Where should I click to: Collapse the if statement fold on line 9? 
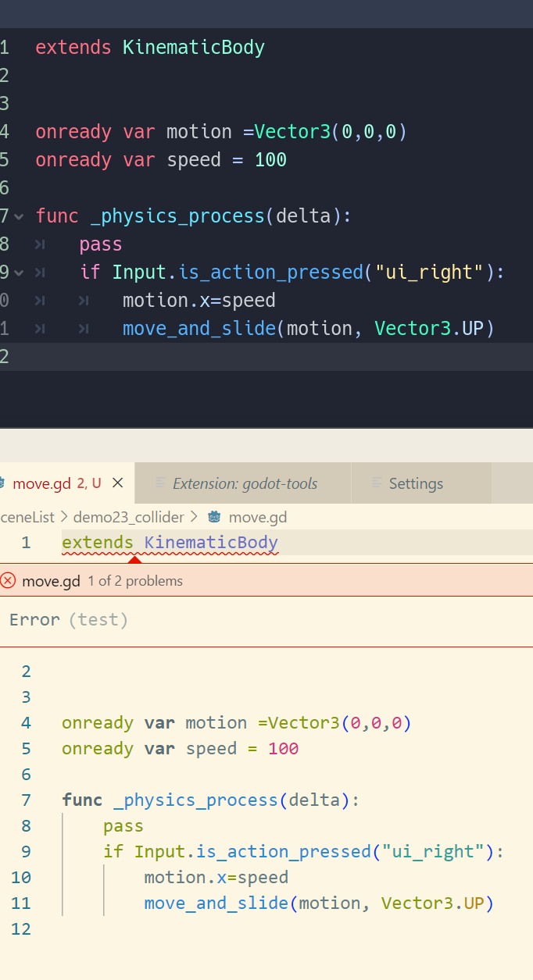click(18, 272)
